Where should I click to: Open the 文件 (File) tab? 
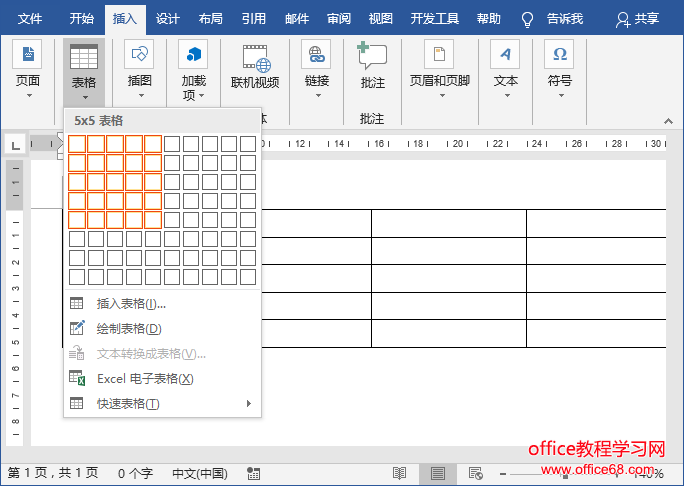pos(30,19)
